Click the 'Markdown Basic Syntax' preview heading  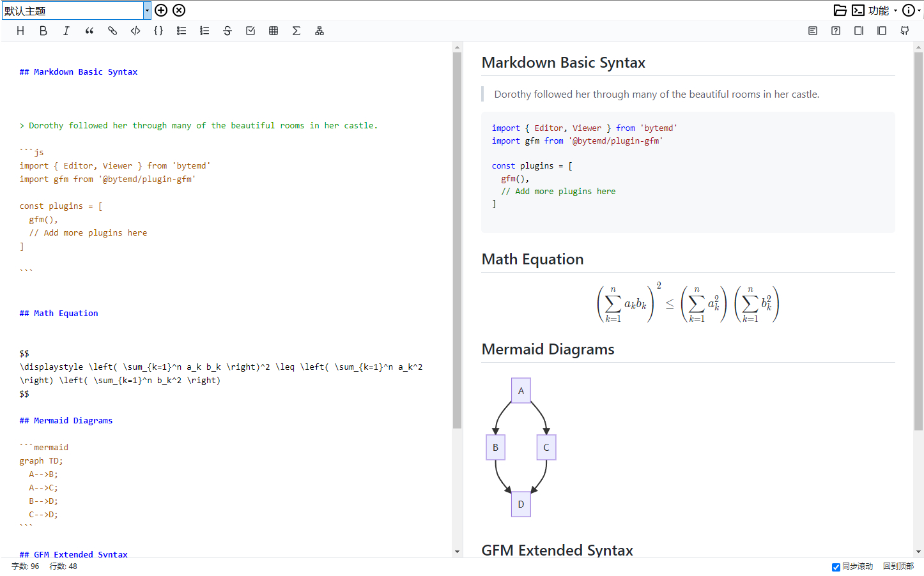[x=564, y=63]
